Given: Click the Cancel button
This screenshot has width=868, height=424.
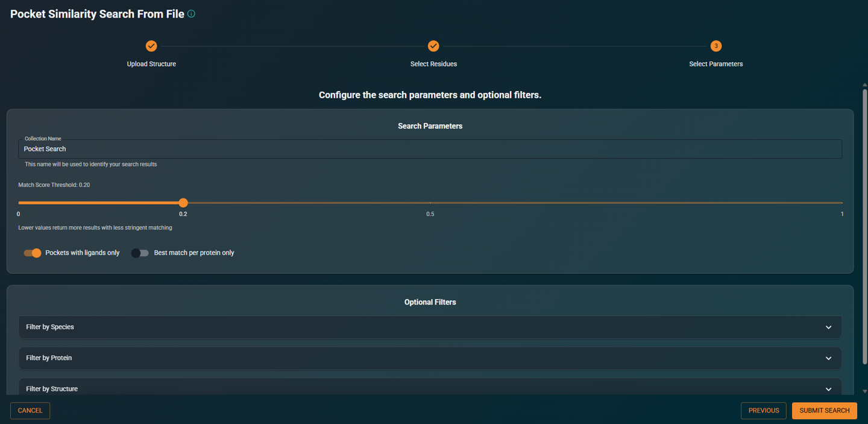Looking at the screenshot, I should [30, 411].
